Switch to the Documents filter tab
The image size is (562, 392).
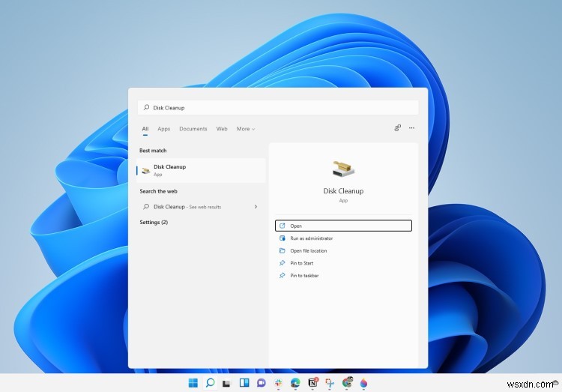193,129
